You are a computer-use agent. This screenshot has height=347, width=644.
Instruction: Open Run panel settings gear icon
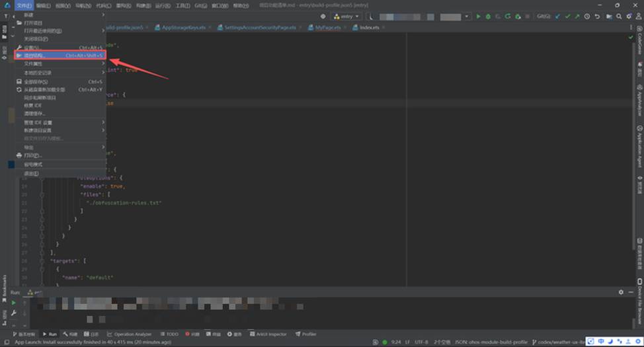pyautogui.click(x=621, y=292)
